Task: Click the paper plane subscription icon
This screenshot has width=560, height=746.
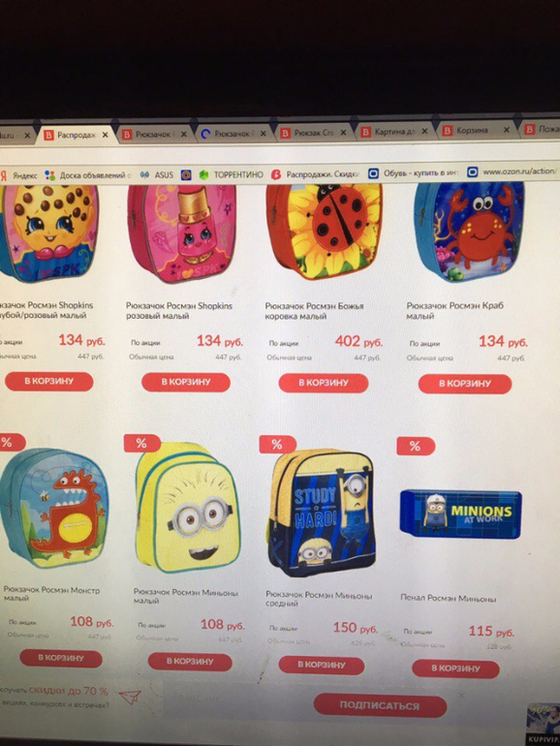Action: [130, 698]
